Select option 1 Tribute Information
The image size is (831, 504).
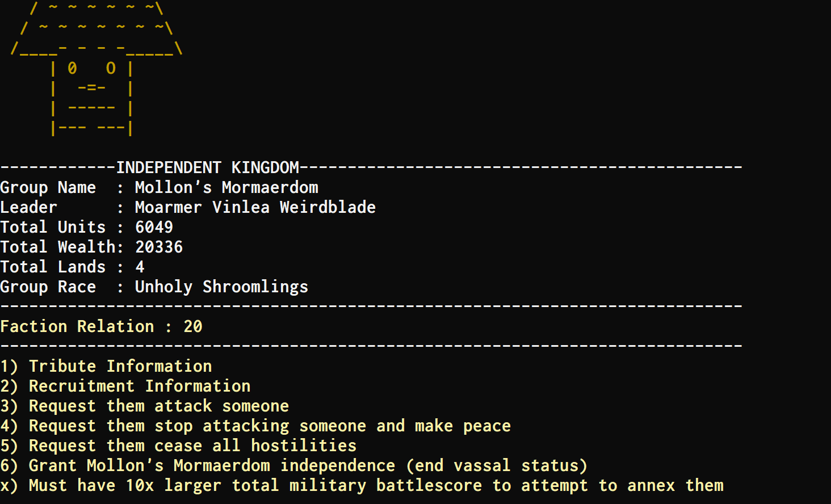pyautogui.click(x=106, y=367)
